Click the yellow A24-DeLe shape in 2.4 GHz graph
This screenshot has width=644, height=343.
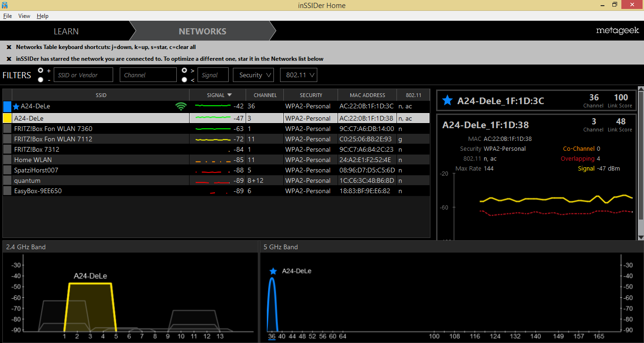90,306
